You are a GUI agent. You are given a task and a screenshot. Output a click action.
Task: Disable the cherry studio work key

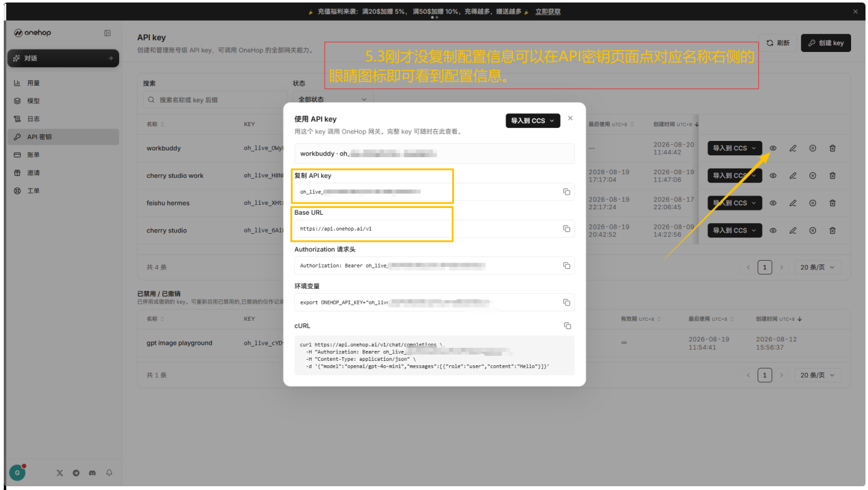pos(813,176)
